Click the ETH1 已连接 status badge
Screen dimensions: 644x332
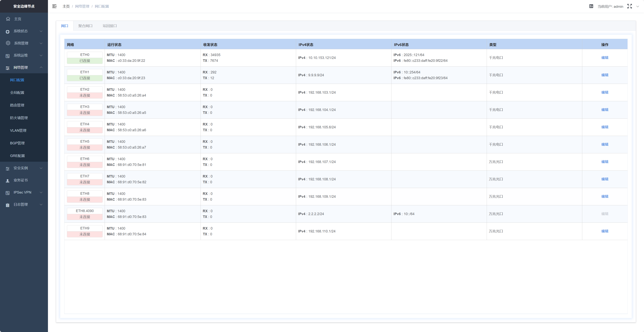pyautogui.click(x=85, y=78)
